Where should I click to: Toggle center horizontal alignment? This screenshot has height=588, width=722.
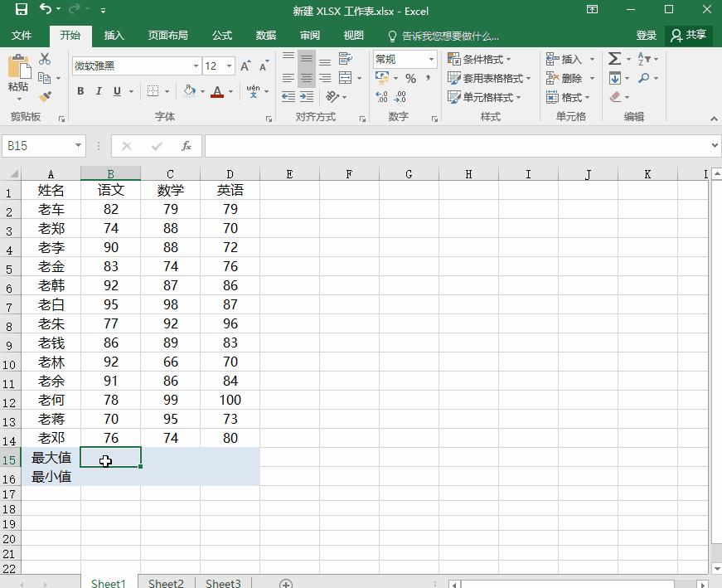pyautogui.click(x=307, y=78)
